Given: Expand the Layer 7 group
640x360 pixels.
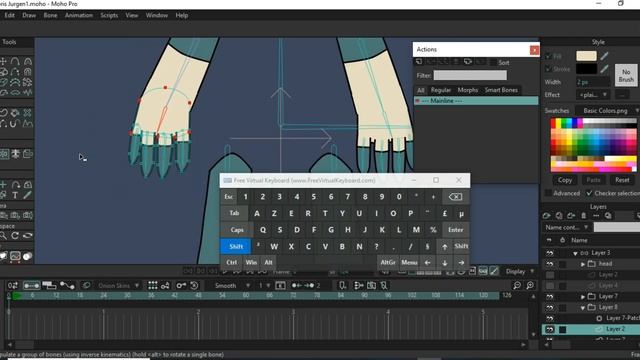Looking at the screenshot, I should pyautogui.click(x=583, y=296).
